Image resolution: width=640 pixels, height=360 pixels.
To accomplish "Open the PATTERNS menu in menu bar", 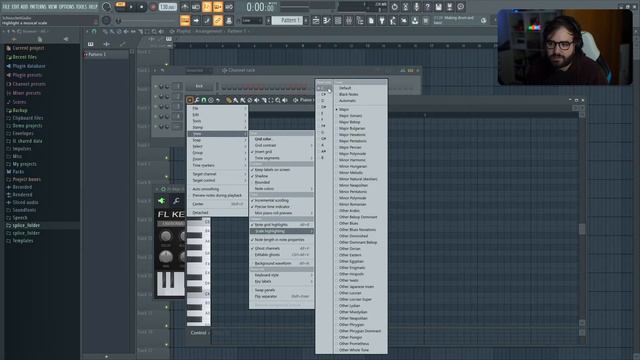I will [38, 7].
